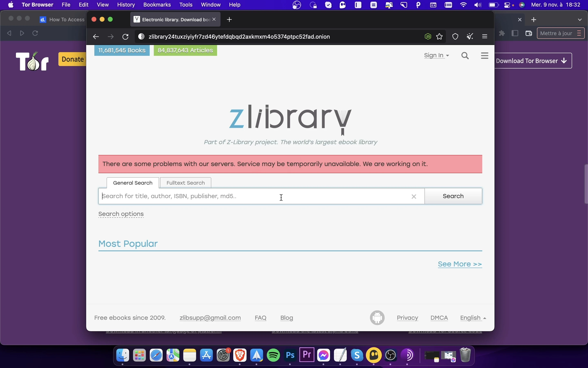Open the History menu
The width and height of the screenshot is (588, 368).
[126, 5]
